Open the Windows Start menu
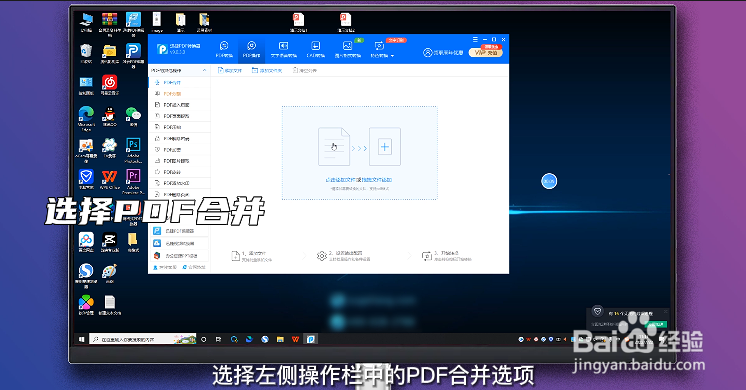Image resolution: width=746 pixels, height=390 pixels. click(x=82, y=339)
